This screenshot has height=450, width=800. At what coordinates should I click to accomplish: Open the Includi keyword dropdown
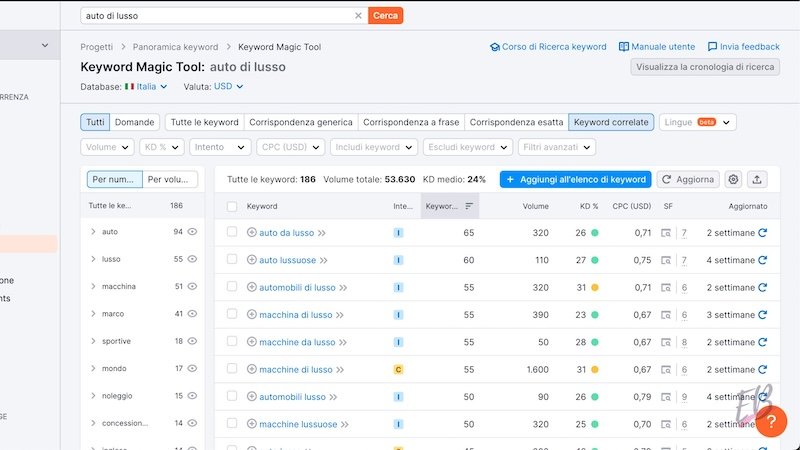(373, 147)
